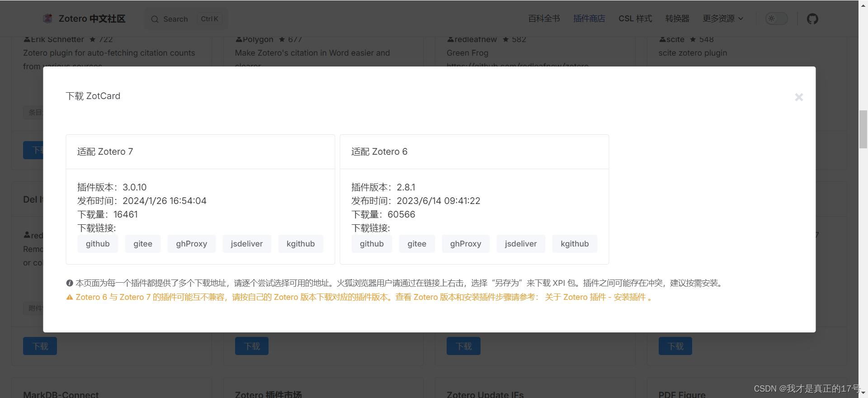The image size is (868, 398).
Task: Click the Zotero 中文社区 site title
Action: click(x=92, y=19)
